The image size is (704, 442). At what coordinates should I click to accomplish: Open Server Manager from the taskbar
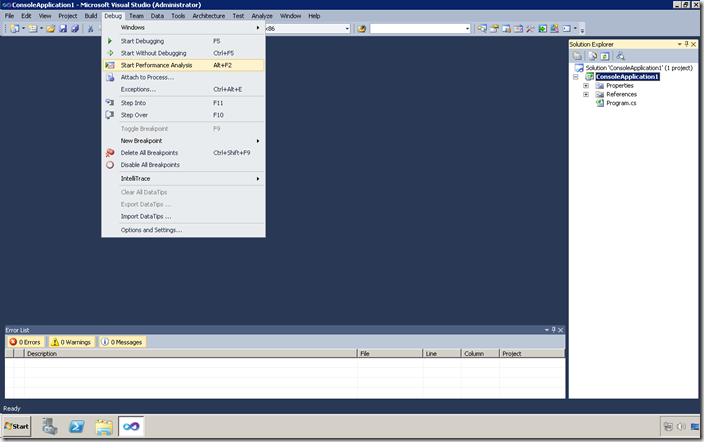click(49, 426)
